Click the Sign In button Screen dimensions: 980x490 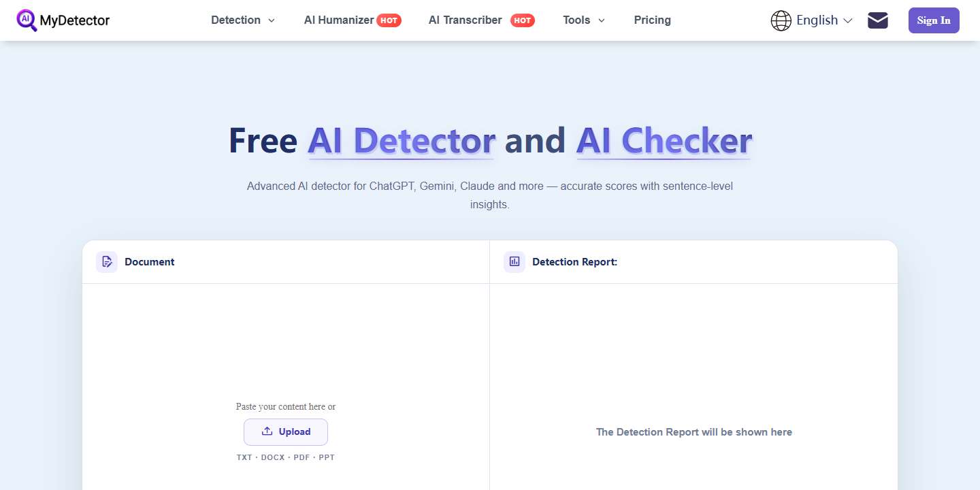[x=934, y=20]
